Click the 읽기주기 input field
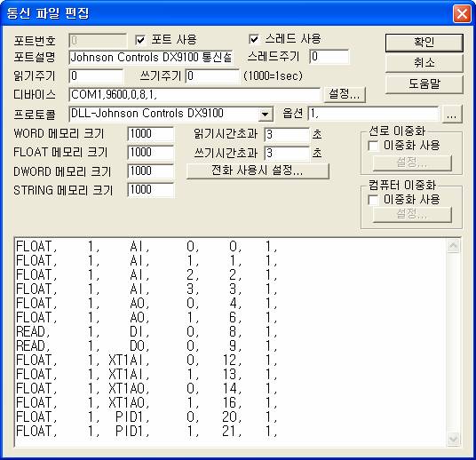476x460 pixels. pyautogui.click(x=96, y=76)
